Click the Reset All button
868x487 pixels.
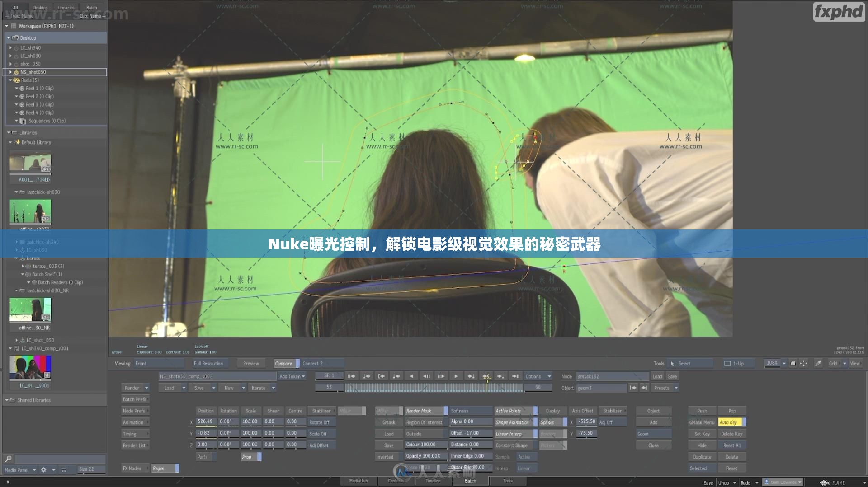[x=732, y=445]
